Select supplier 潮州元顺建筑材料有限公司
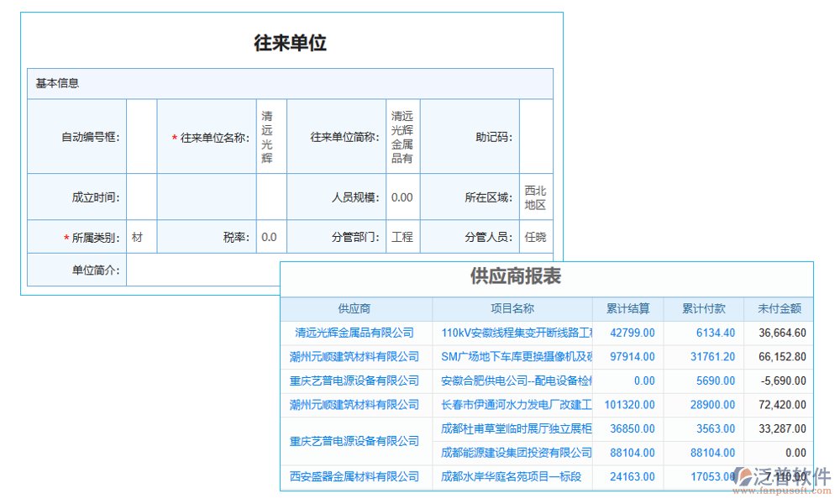This screenshot has height=504, width=840. [354, 356]
